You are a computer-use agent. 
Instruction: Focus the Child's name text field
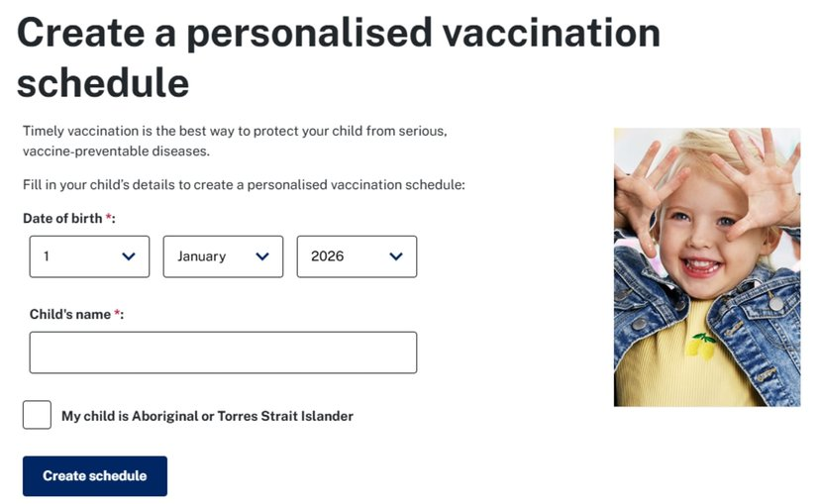click(223, 353)
